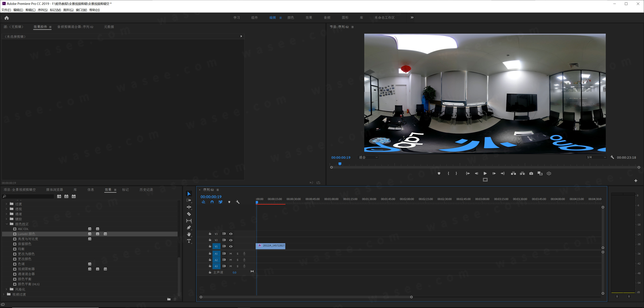Click the Home icon
Image resolution: width=644 pixels, height=308 pixels.
[7, 18]
